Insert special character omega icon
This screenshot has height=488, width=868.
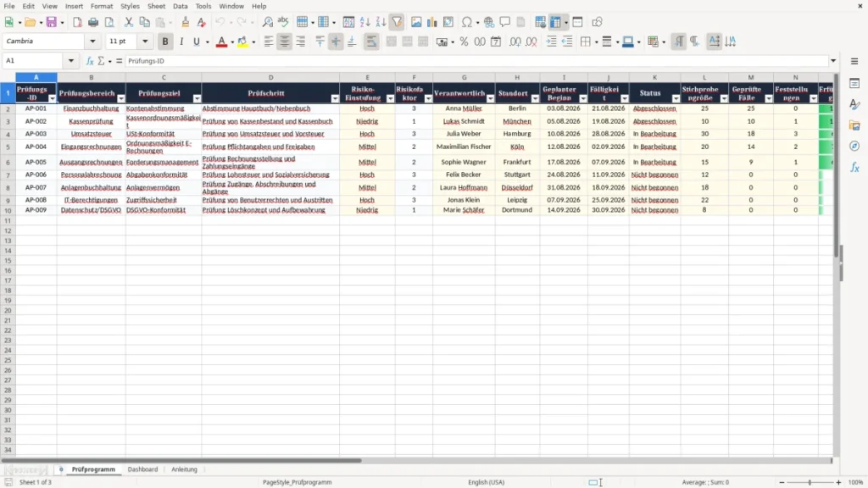467,22
